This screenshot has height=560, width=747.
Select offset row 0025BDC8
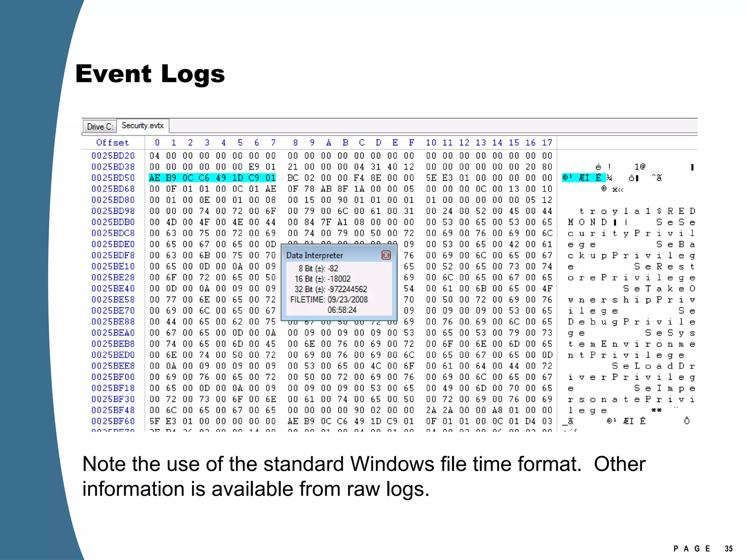[x=113, y=233]
